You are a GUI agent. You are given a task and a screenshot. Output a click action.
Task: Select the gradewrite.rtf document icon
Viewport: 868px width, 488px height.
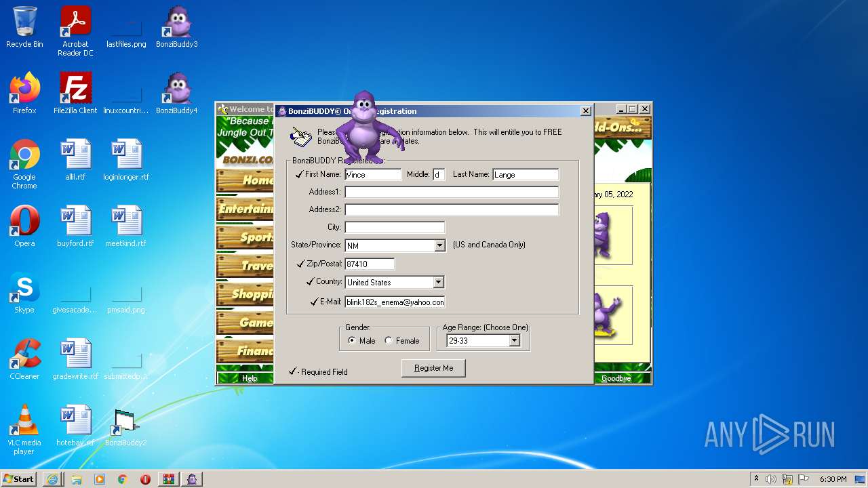pos(75,359)
